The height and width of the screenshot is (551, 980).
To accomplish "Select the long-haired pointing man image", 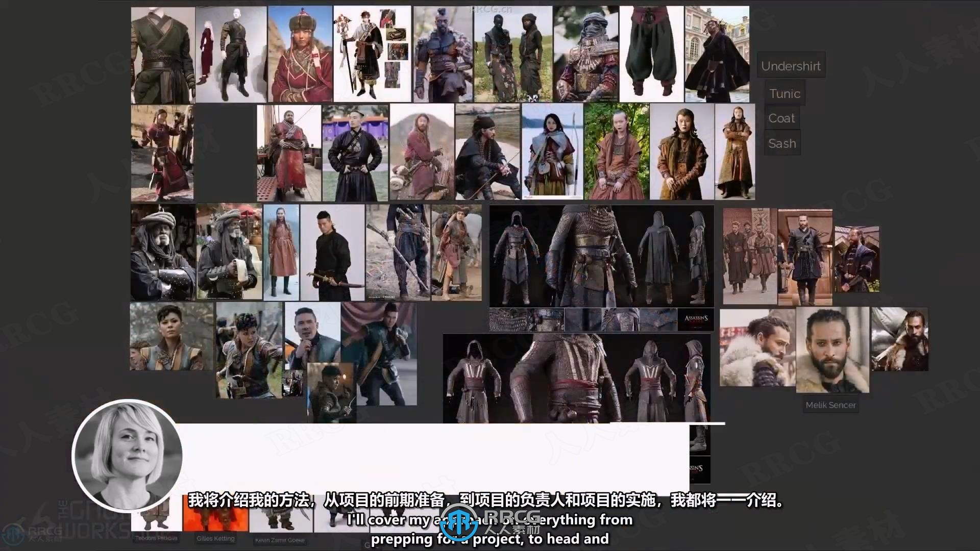I will [422, 152].
